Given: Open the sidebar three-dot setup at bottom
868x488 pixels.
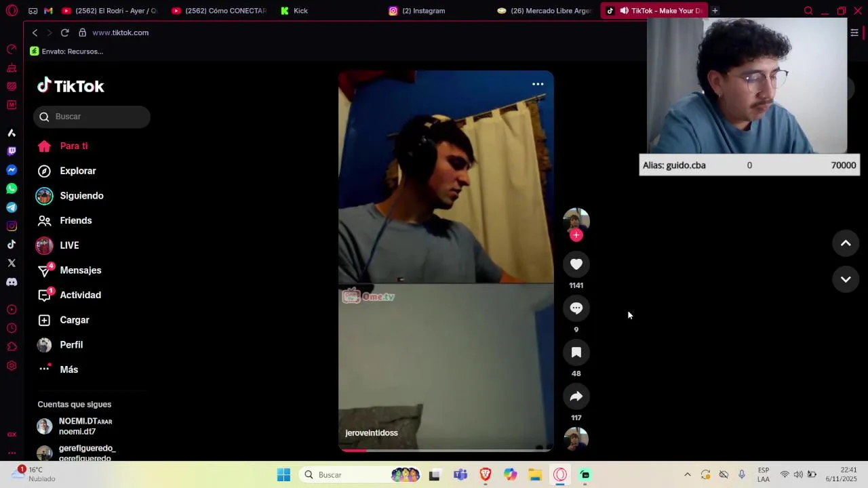Looking at the screenshot, I should coord(12,453).
